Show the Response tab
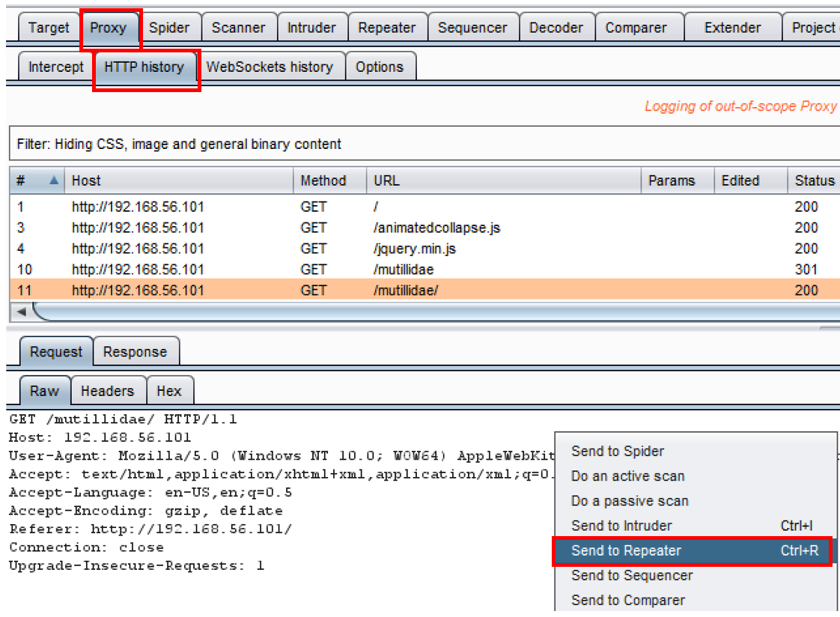Image resolution: width=840 pixels, height=617 pixels. [x=135, y=352]
